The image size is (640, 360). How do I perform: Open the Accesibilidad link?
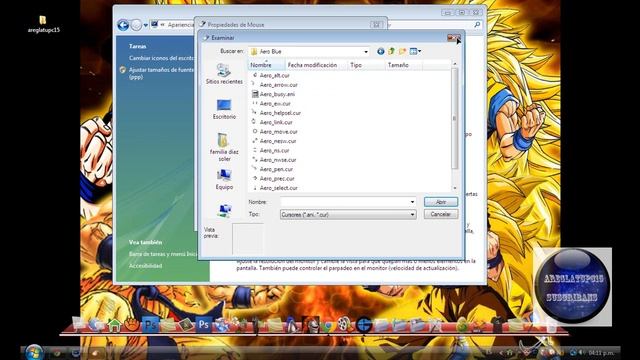point(145,266)
